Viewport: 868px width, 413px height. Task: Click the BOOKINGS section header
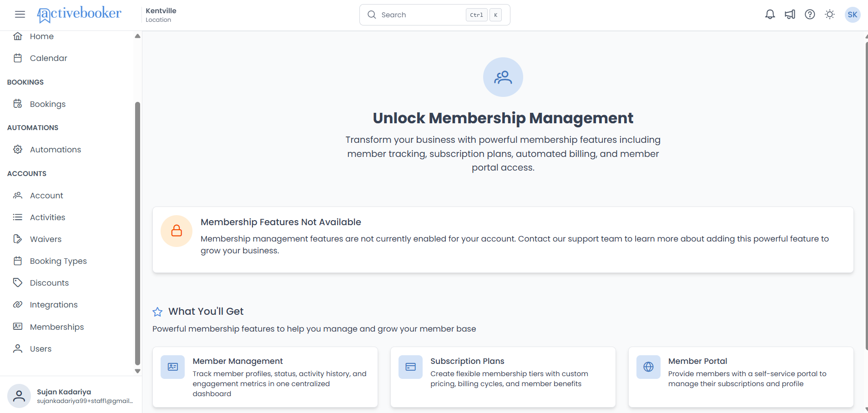[x=25, y=82]
